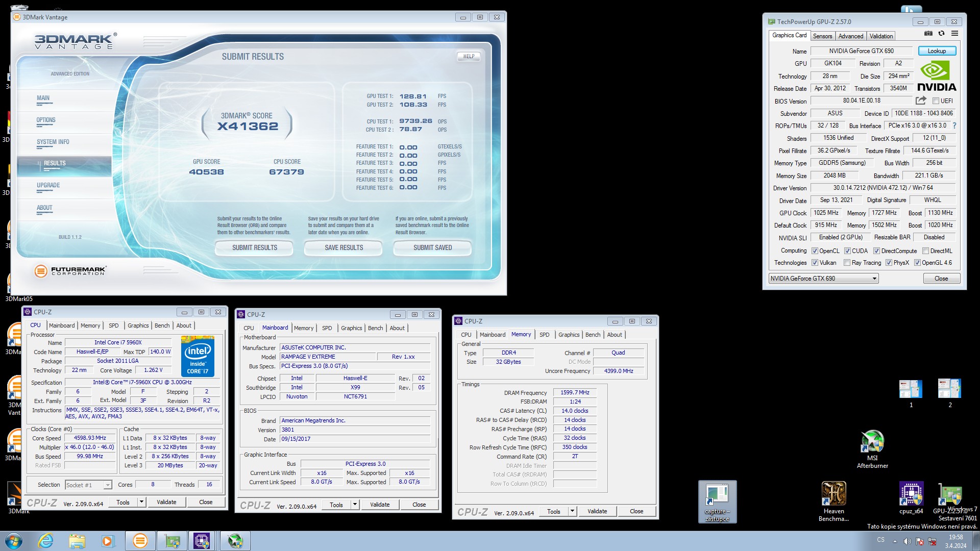Open GPU-Z desktop shortcut icon
This screenshot has width=980, height=551.
pos(949,498)
